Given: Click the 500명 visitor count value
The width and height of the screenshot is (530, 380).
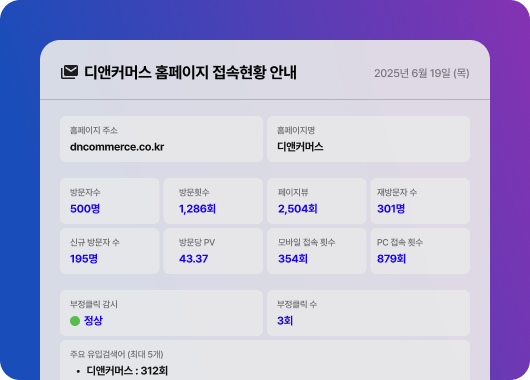Looking at the screenshot, I should pos(85,209).
